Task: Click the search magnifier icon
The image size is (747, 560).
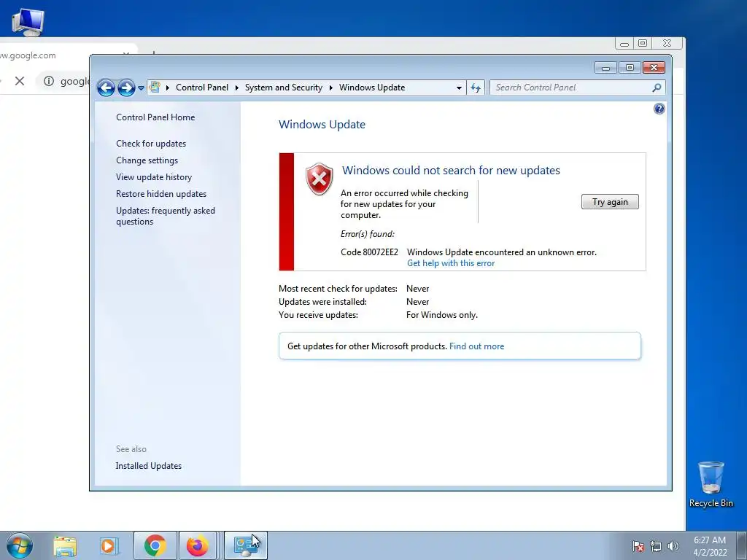Action: (657, 87)
